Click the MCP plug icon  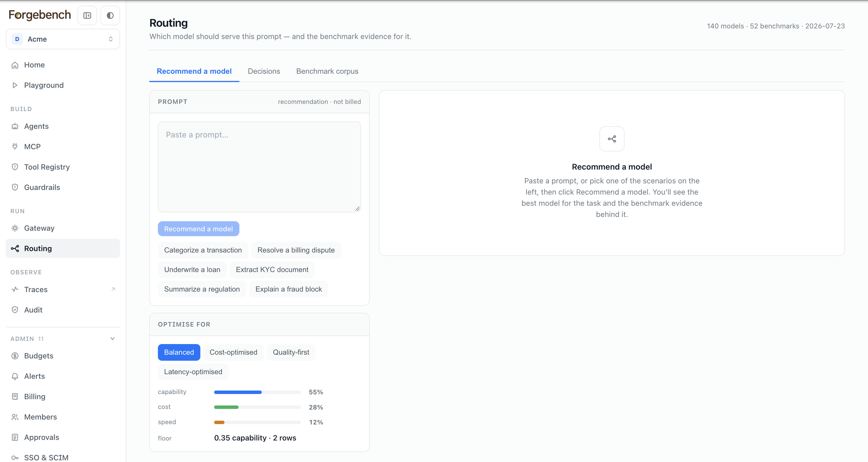15,147
